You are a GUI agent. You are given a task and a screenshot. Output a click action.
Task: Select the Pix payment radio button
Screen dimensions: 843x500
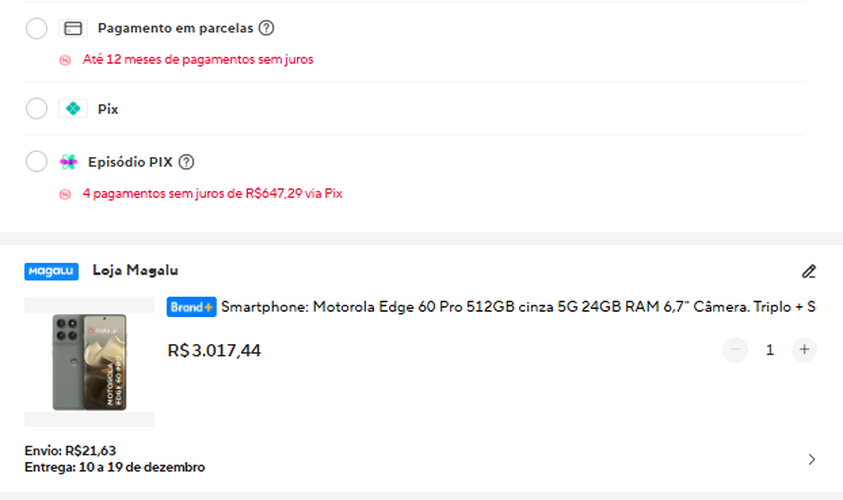coord(37,108)
